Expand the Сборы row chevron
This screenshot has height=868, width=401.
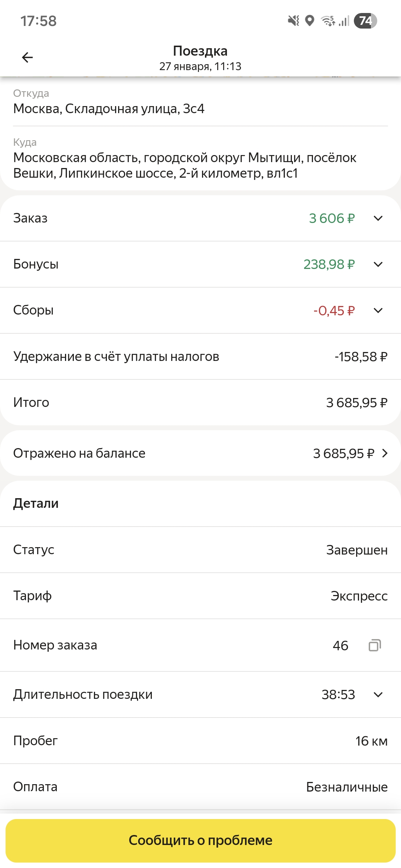tap(378, 310)
